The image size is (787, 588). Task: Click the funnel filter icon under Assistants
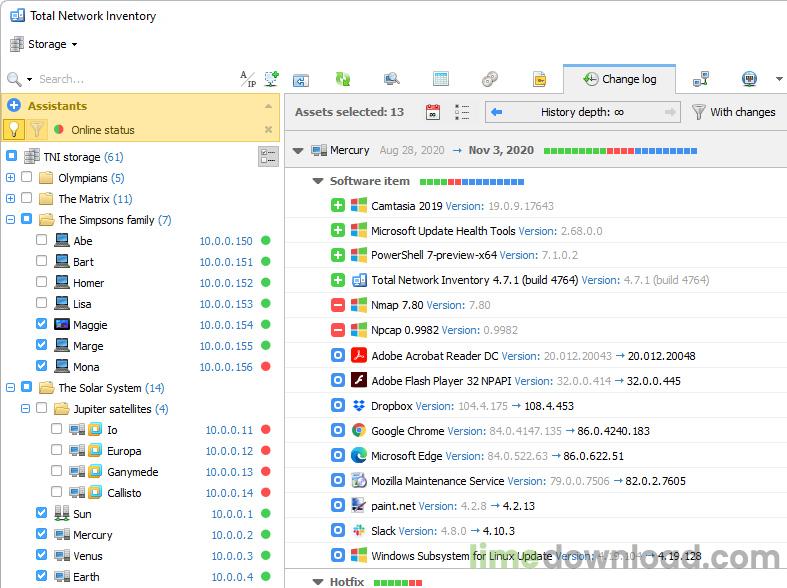click(37, 129)
